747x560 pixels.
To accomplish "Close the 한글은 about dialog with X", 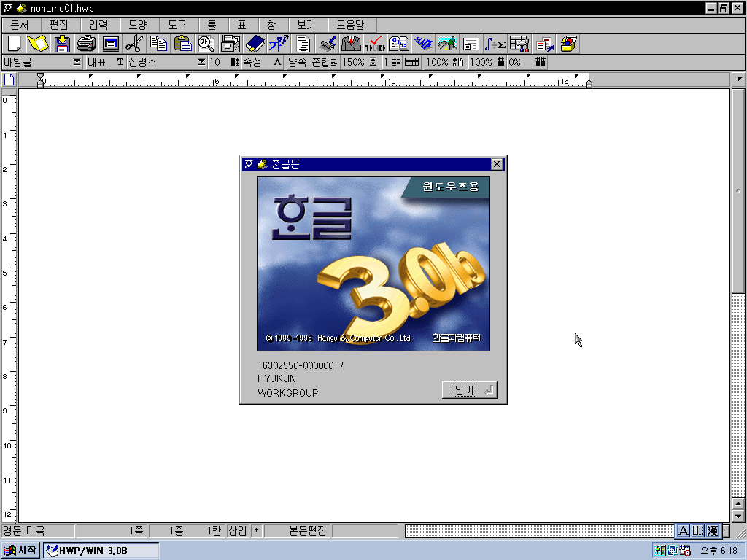I will tap(496, 164).
